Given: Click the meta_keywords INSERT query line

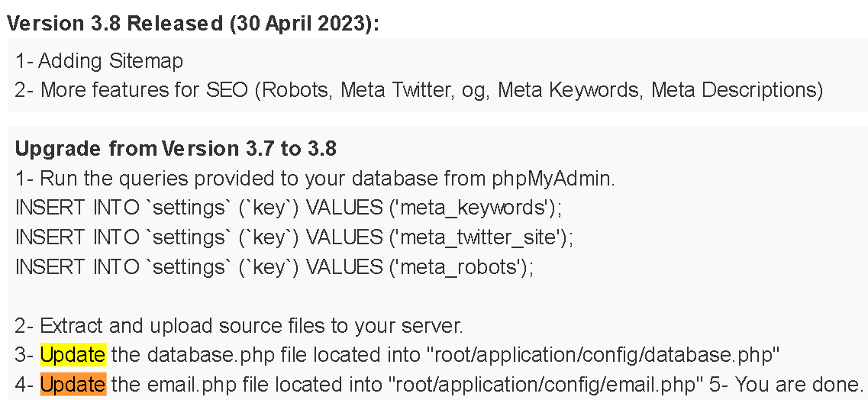Looking at the screenshot, I should pos(289,208).
